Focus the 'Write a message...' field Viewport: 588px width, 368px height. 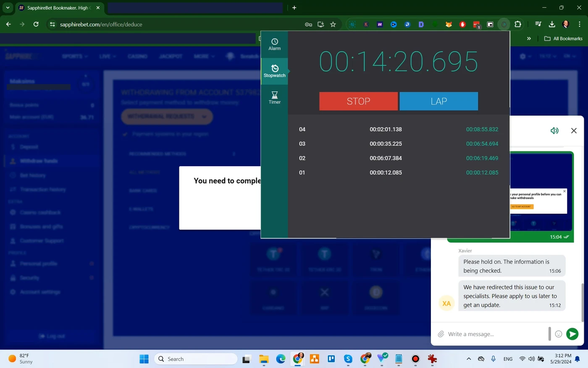(x=496, y=334)
